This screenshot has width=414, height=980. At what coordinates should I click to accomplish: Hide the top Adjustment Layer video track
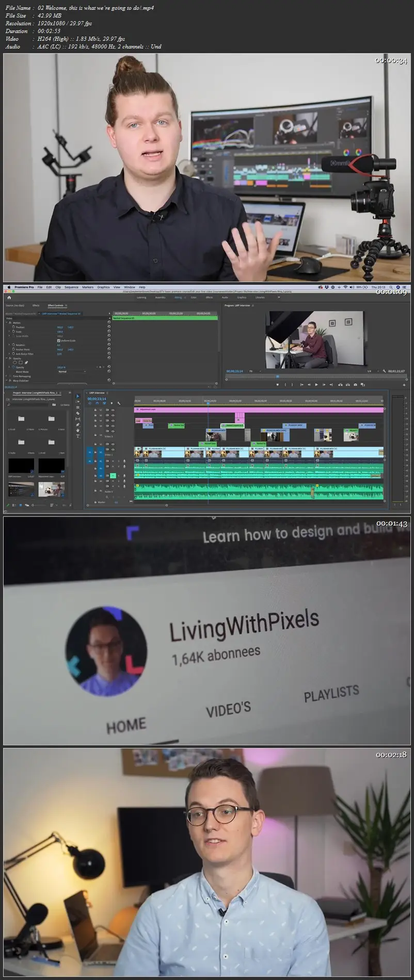click(113, 410)
